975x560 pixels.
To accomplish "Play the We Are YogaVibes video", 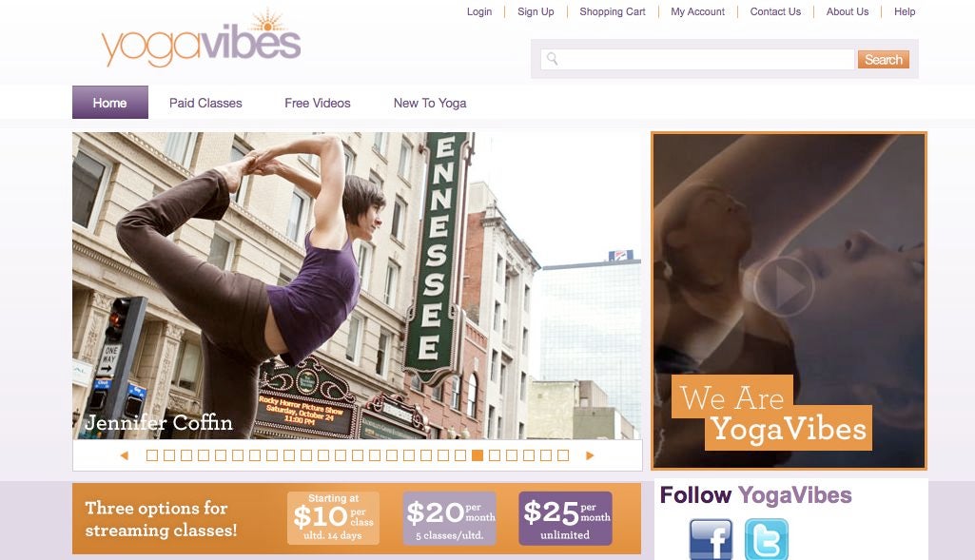I will [x=784, y=286].
